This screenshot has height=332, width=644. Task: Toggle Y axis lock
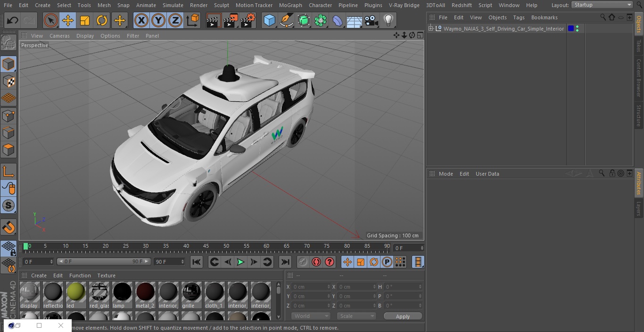tap(158, 20)
